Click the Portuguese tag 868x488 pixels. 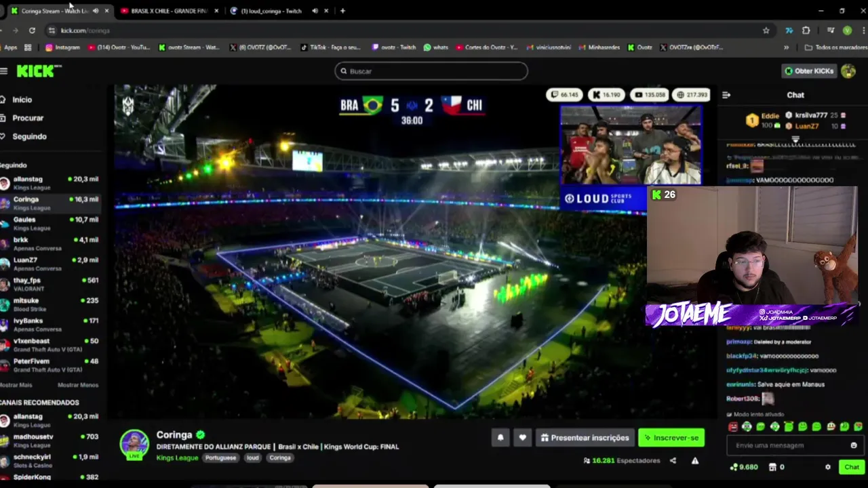coord(220,458)
